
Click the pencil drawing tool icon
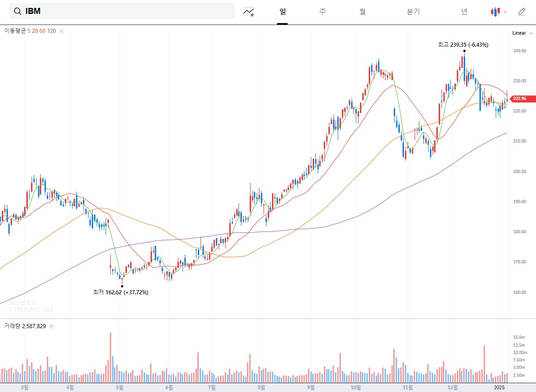[x=522, y=12]
